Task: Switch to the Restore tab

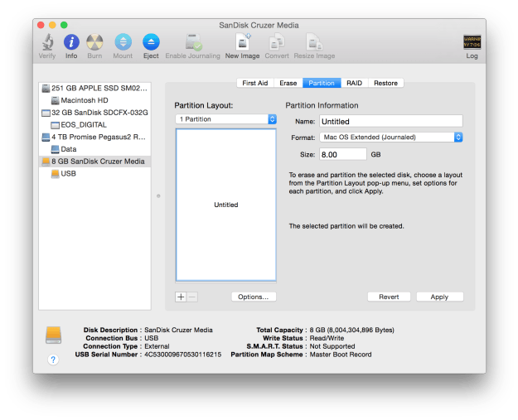Action: pos(386,83)
